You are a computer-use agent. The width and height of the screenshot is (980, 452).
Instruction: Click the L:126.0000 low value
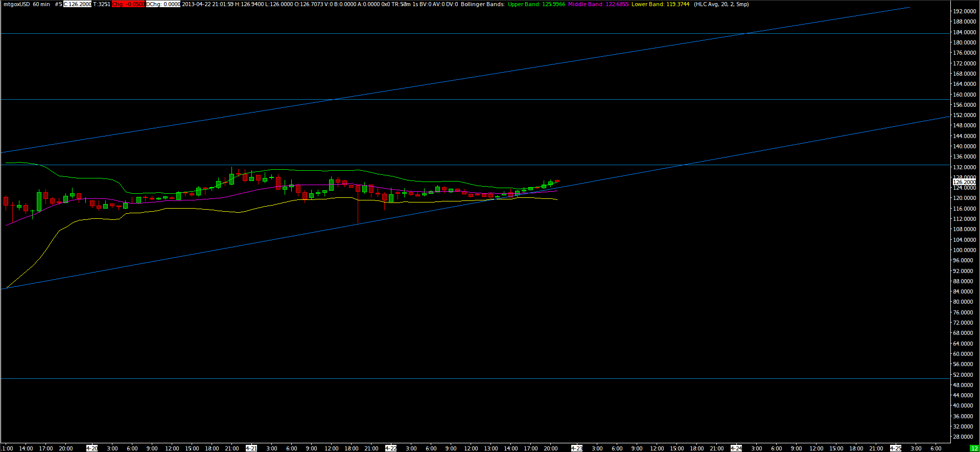click(x=279, y=4)
